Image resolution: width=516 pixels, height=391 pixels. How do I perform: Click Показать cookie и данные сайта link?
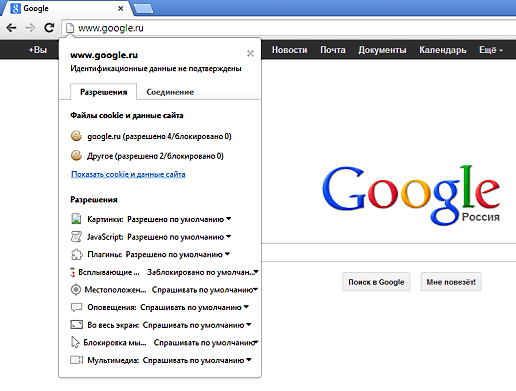click(x=128, y=174)
